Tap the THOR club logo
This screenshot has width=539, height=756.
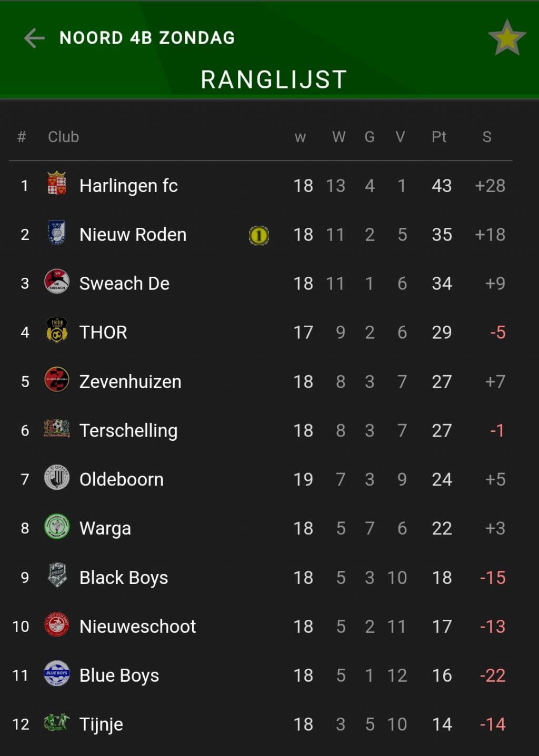coord(57,330)
